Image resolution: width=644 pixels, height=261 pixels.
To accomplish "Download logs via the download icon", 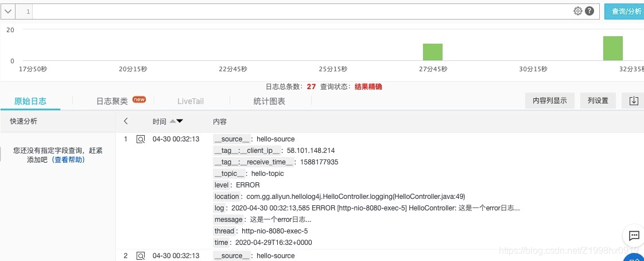I will pyautogui.click(x=633, y=101).
